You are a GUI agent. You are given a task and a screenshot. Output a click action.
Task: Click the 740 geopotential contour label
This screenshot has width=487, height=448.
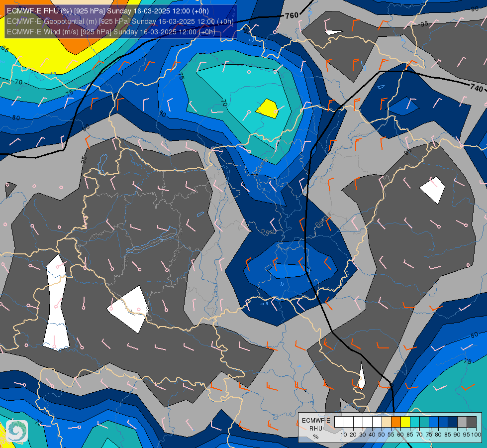coord(477,88)
